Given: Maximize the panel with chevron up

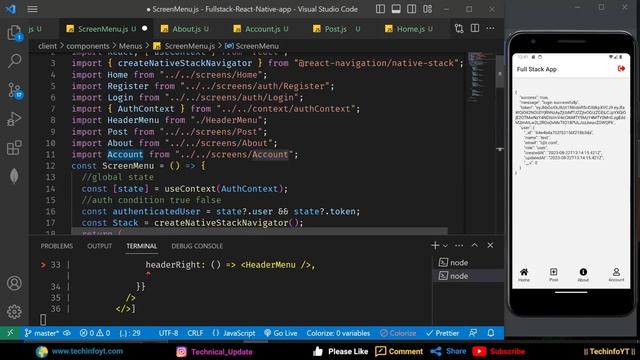Looking at the screenshot, I should tap(474, 245).
